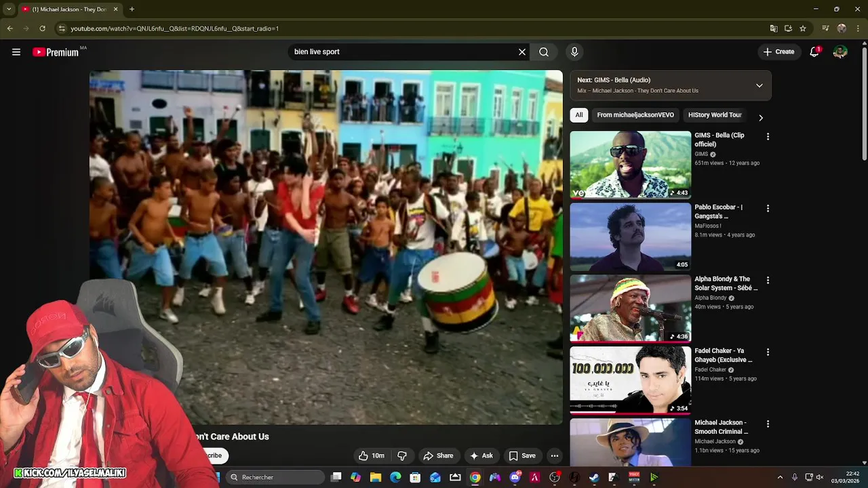This screenshot has height=488, width=868.
Task: Click the Chrome translate page icon
Action: (x=774, y=28)
